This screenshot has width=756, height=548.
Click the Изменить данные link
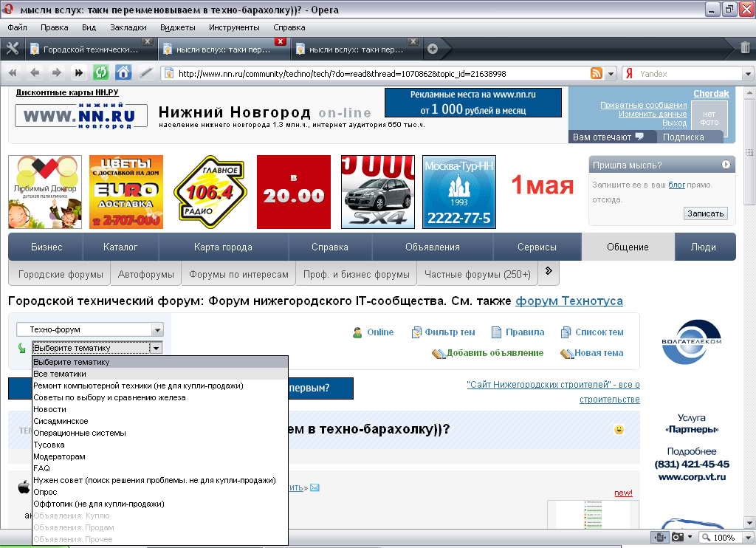(x=653, y=114)
